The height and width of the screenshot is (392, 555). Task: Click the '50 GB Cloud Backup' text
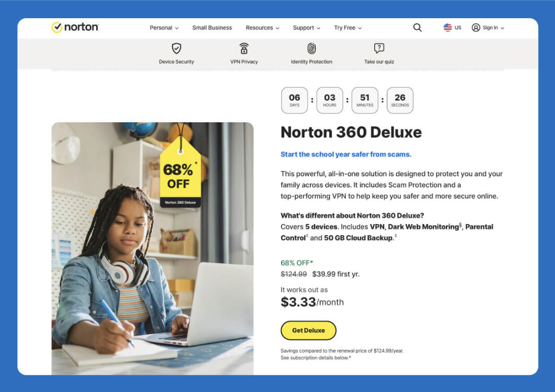[x=358, y=238]
